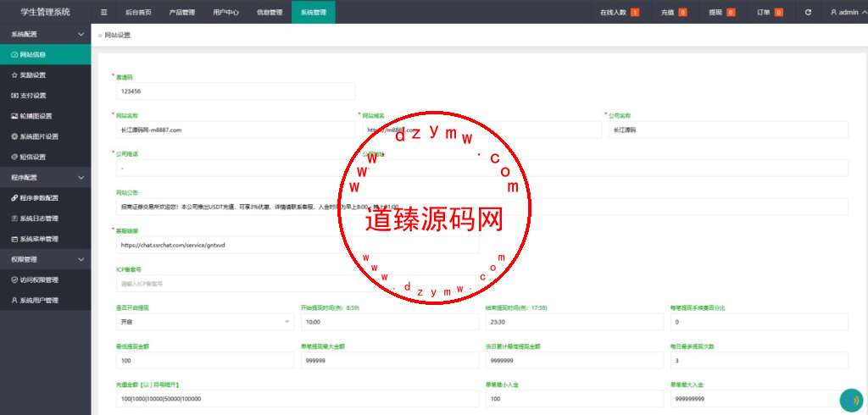The width and height of the screenshot is (868, 415).
Task: Focus the 公司名称 input field
Action: pos(728,130)
